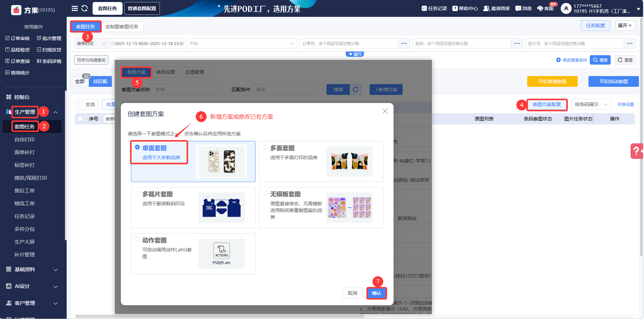
Task: Select 动作套图 radio option
Action: [137, 240]
